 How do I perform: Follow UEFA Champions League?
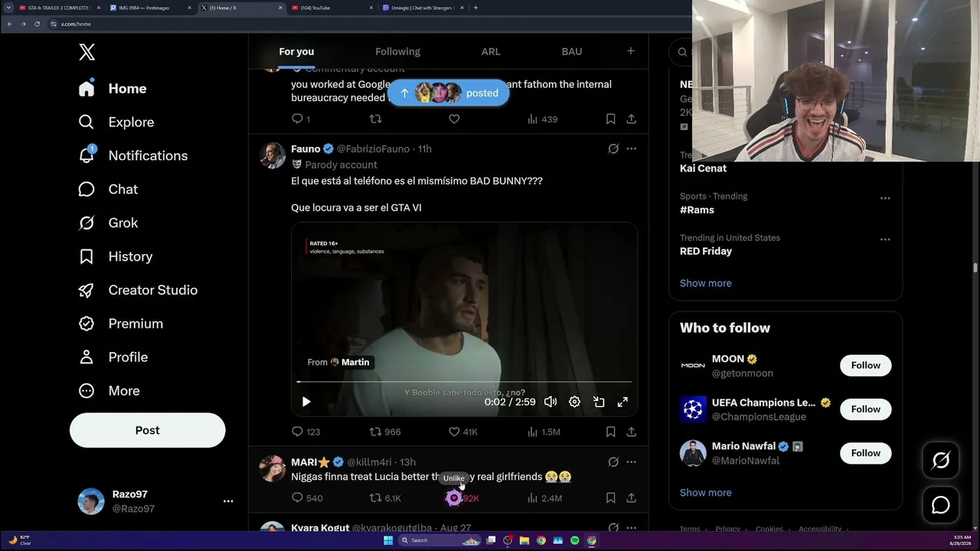point(866,409)
